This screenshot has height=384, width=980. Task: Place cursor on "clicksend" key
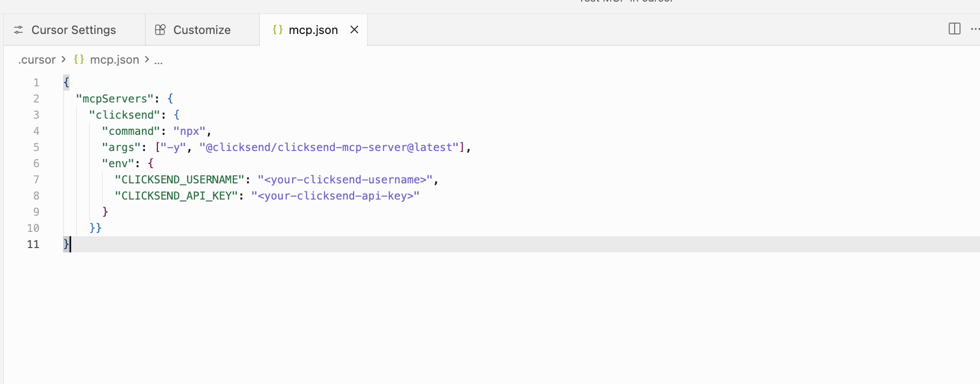coord(125,115)
